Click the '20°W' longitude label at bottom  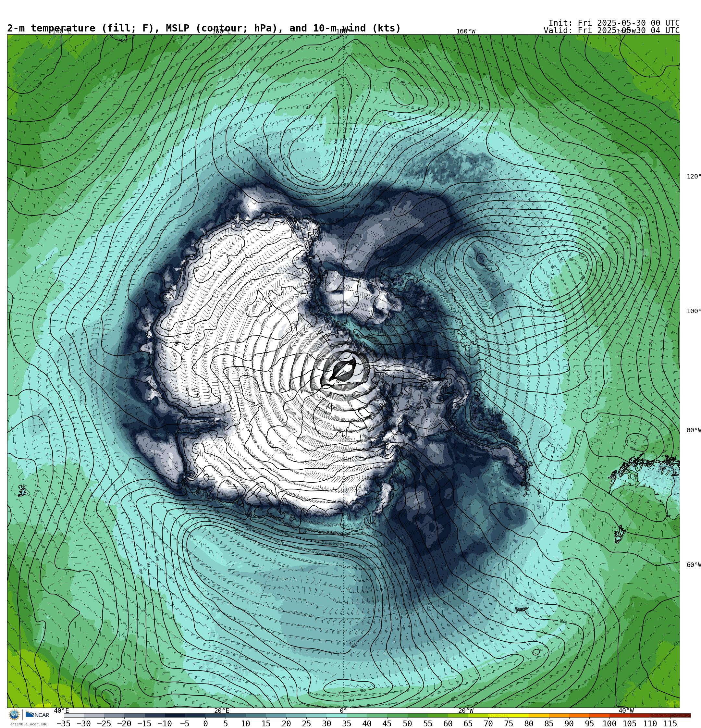(x=466, y=710)
